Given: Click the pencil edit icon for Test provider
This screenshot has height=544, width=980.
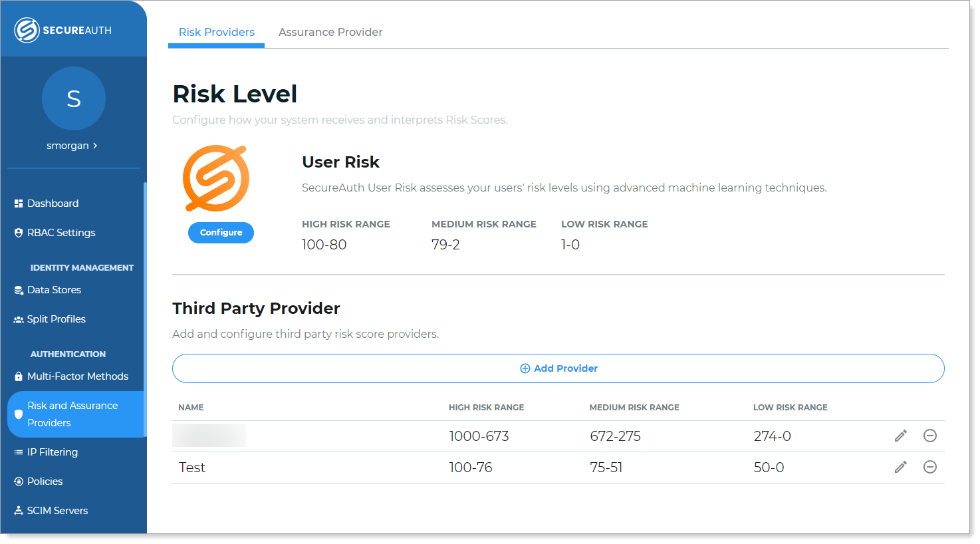Looking at the screenshot, I should [x=900, y=468].
